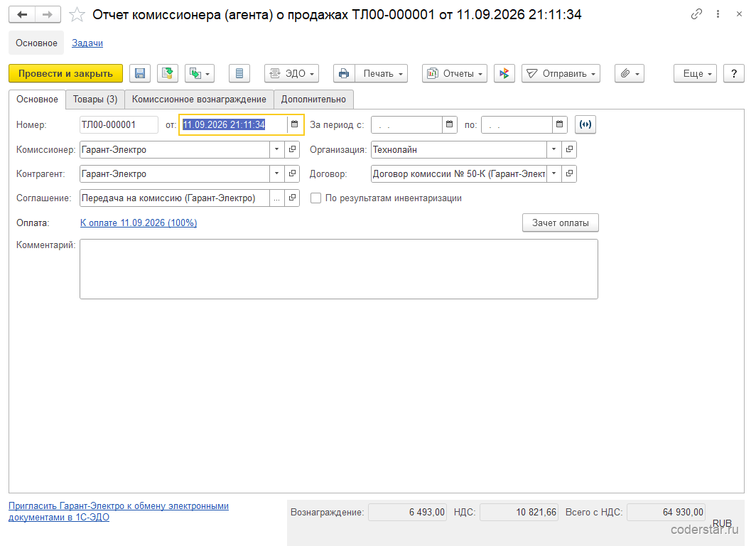The height and width of the screenshot is (546, 756).
Task: Open the help question mark button
Action: [x=734, y=74]
